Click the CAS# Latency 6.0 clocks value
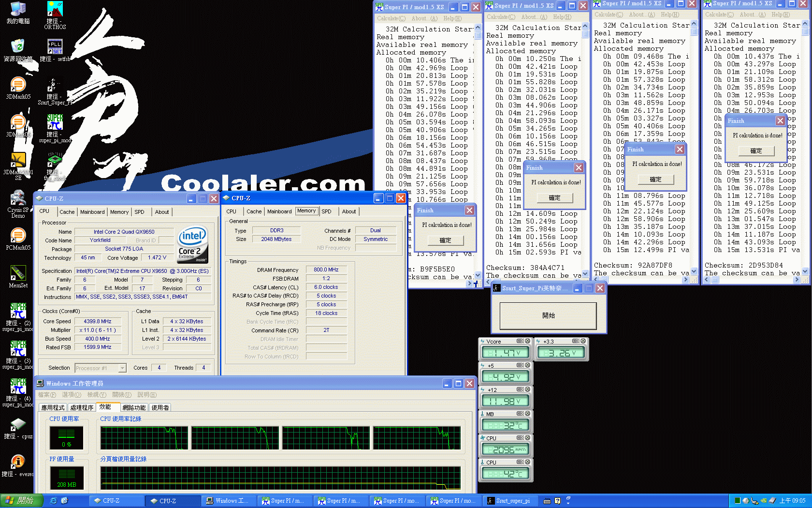812x508 pixels. pyautogui.click(x=326, y=287)
